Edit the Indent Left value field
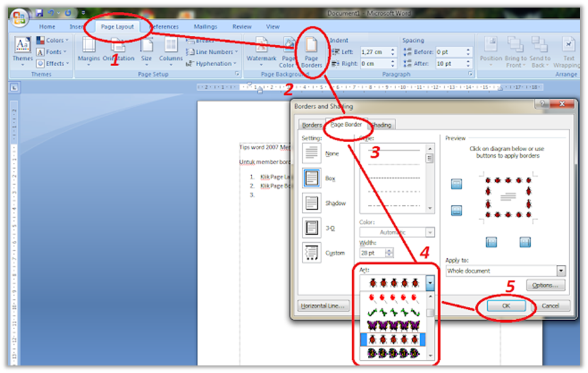588x373 pixels. [x=375, y=52]
